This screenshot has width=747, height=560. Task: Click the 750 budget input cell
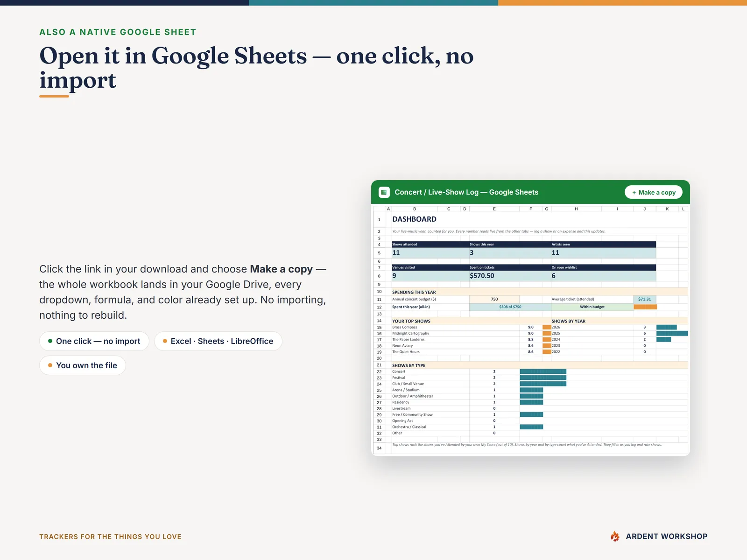click(494, 299)
